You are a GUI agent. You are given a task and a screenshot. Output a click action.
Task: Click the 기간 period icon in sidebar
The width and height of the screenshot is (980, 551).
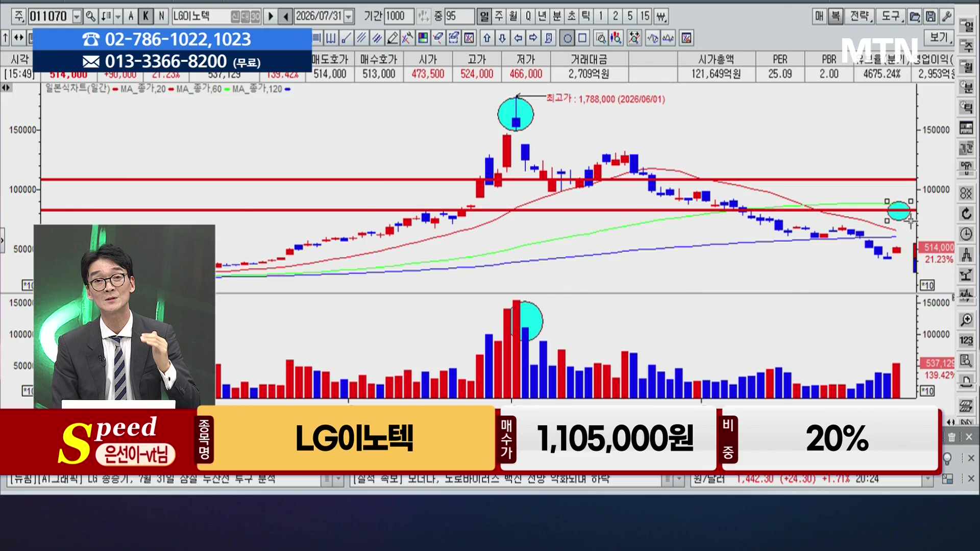coord(966,148)
